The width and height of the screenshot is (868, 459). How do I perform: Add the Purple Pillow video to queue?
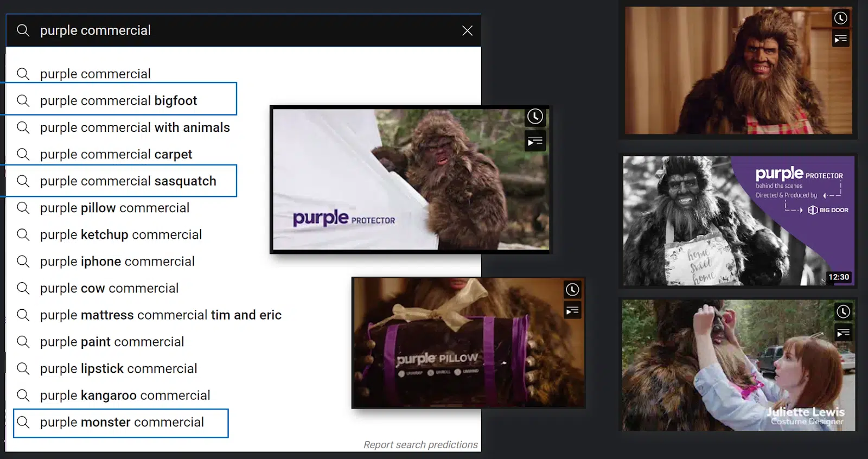click(x=572, y=311)
